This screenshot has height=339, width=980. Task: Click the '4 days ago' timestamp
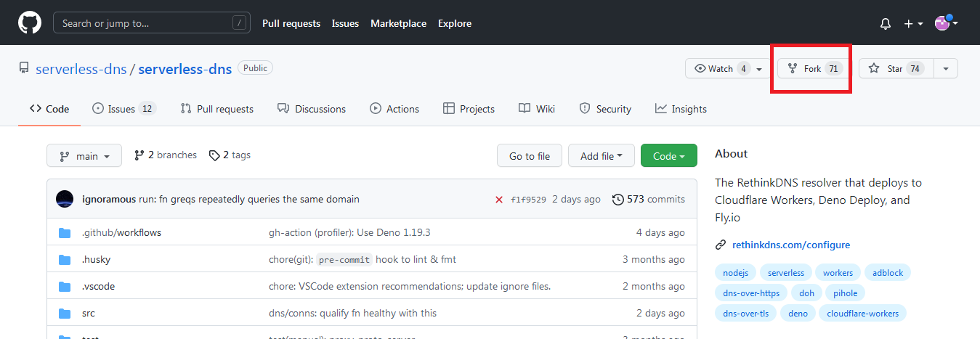click(660, 233)
